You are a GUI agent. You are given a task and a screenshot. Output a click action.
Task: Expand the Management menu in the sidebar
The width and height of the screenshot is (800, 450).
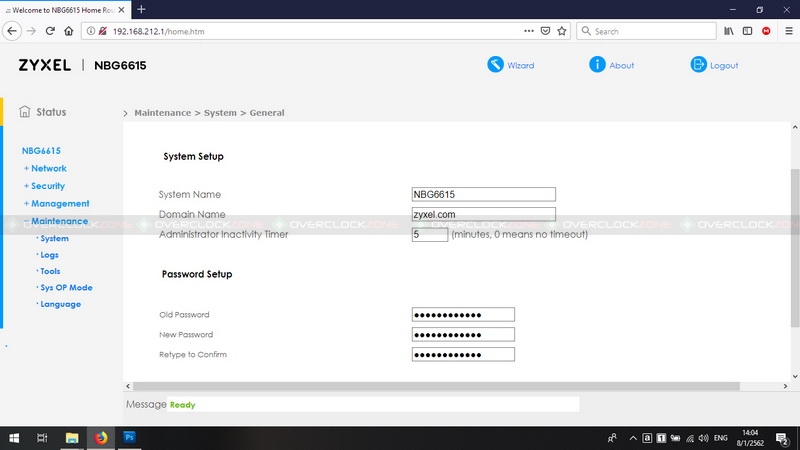(x=56, y=203)
